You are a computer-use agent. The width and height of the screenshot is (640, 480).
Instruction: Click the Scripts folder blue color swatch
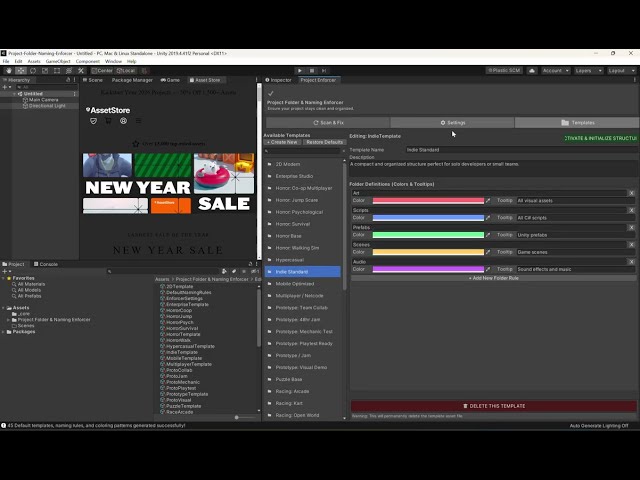(x=428, y=218)
